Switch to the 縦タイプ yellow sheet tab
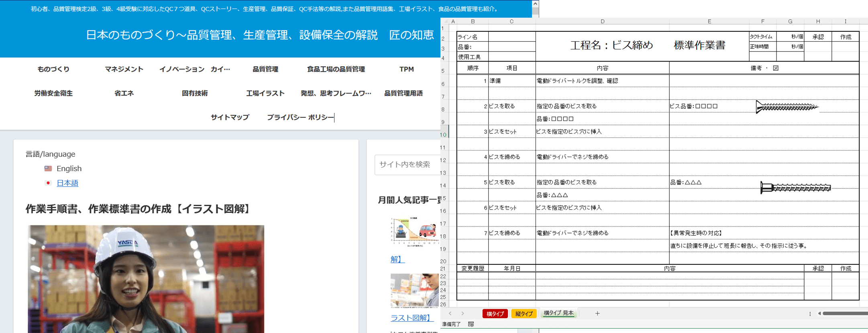 point(524,314)
